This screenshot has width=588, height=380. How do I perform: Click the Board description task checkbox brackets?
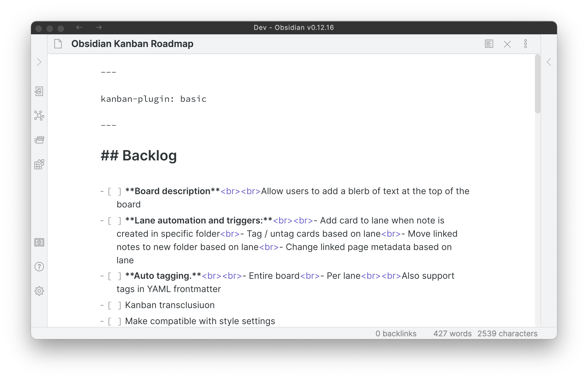pyautogui.click(x=114, y=191)
